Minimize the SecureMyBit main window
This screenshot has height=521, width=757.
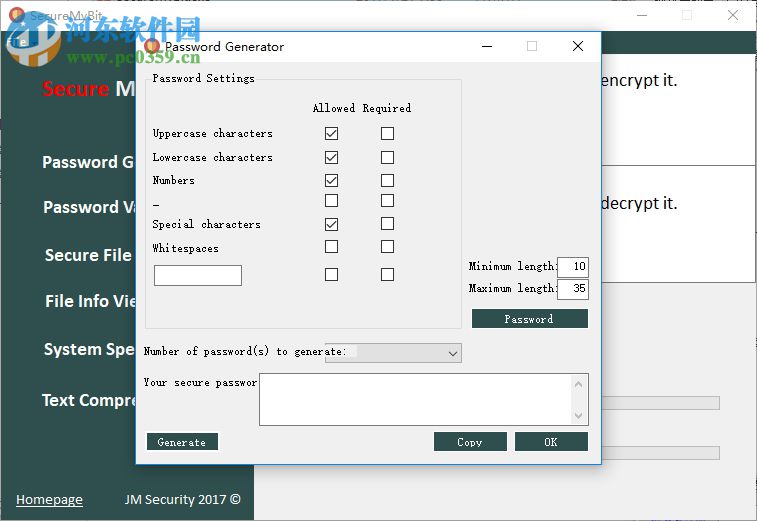[x=642, y=15]
